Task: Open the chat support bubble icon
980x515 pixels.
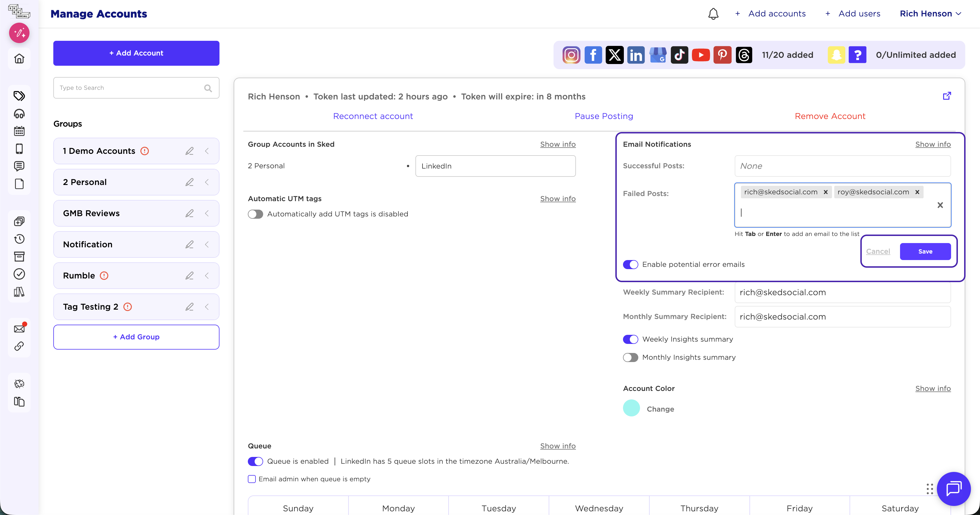Action: point(953,488)
